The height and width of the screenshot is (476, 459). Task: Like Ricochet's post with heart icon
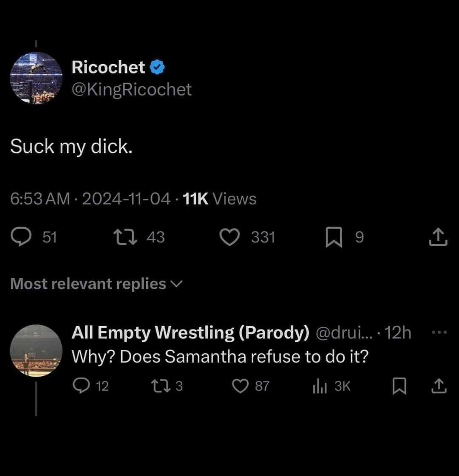[229, 237]
